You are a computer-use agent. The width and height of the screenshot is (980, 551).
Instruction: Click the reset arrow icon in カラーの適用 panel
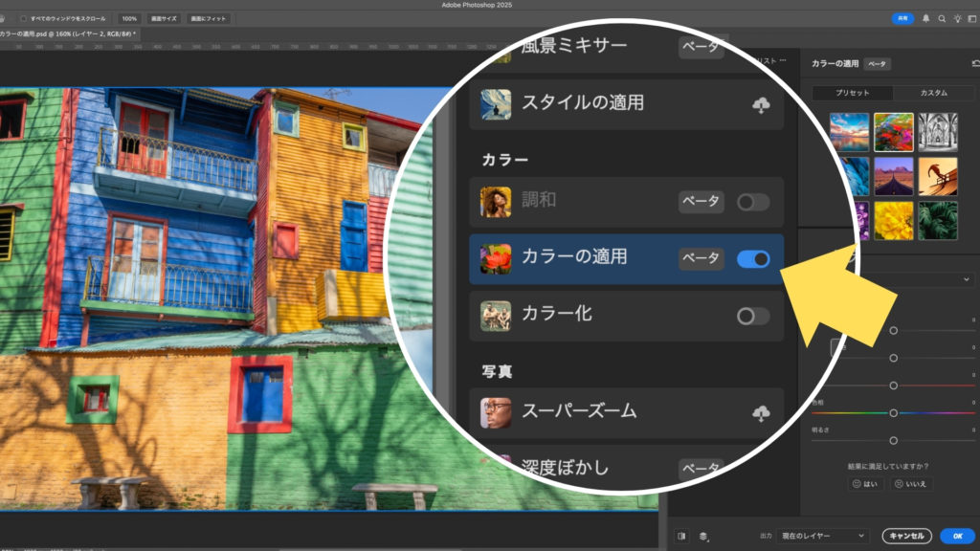[x=975, y=64]
